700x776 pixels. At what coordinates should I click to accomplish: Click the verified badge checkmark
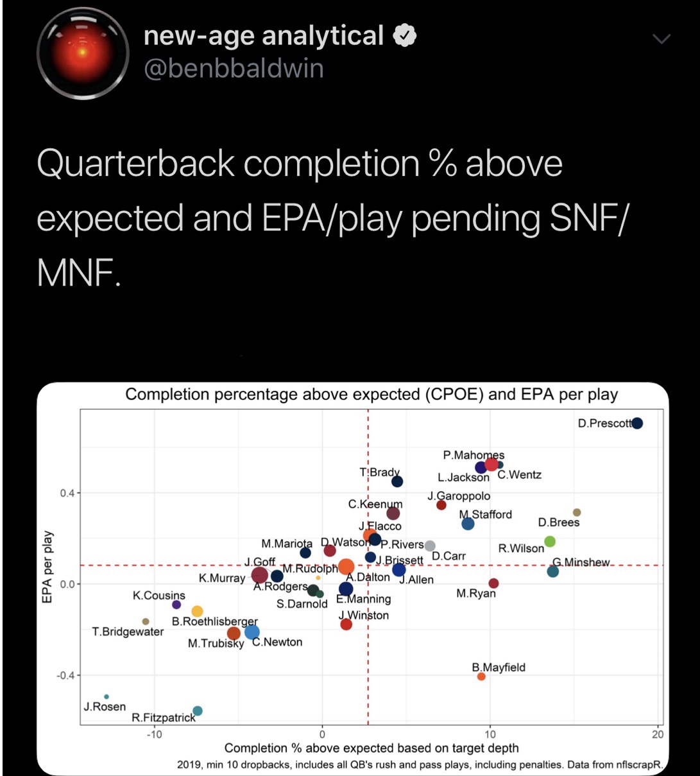coord(405,37)
